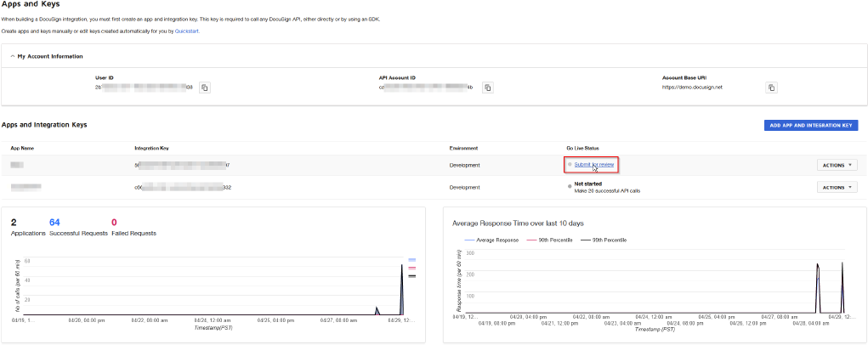Copy the API Account ID value
The height and width of the screenshot is (345, 868).
point(488,88)
